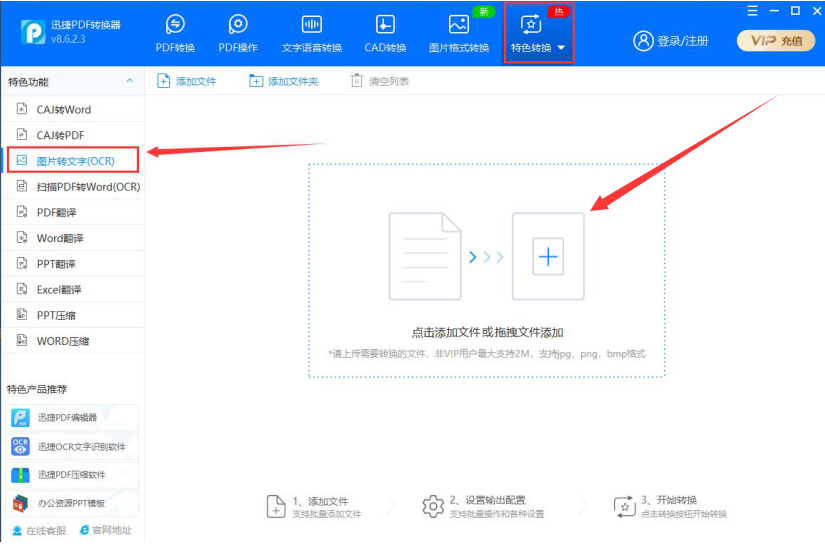Click the PDF操作 gear icon
Screen dimensions: 825x548
coord(238,24)
